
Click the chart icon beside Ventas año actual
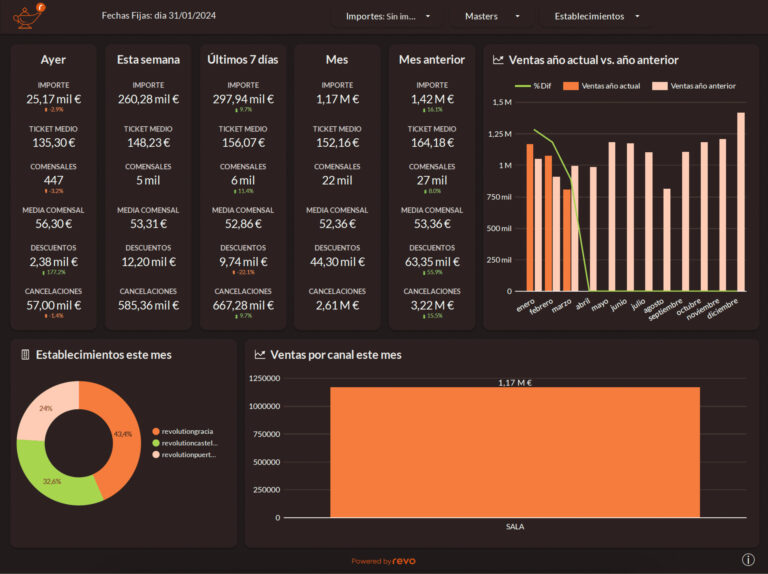498,60
